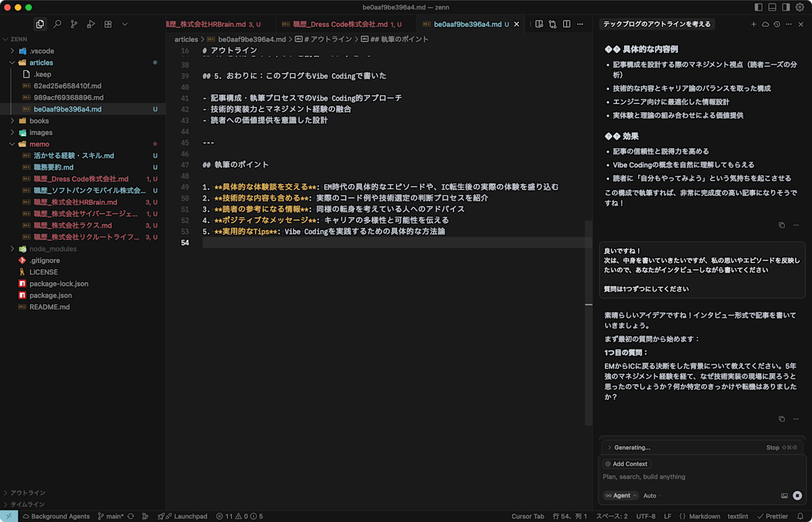Open the Run and Debug view icon
The height and width of the screenshot is (522, 812).
[x=91, y=24]
